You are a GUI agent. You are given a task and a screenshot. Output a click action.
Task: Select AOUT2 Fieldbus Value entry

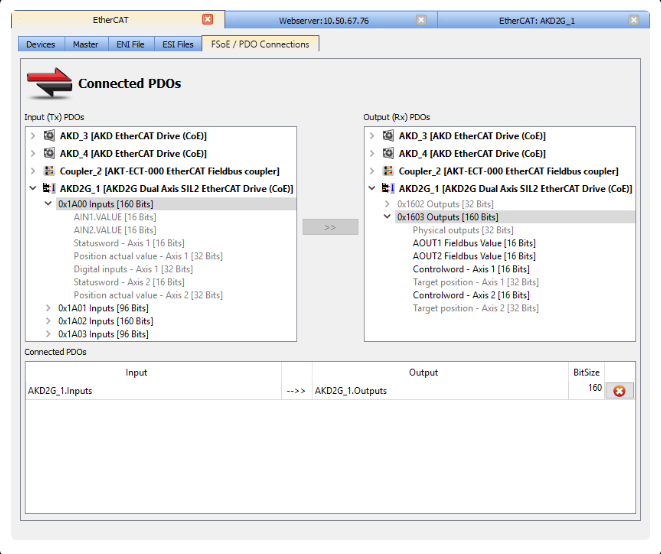point(474,256)
